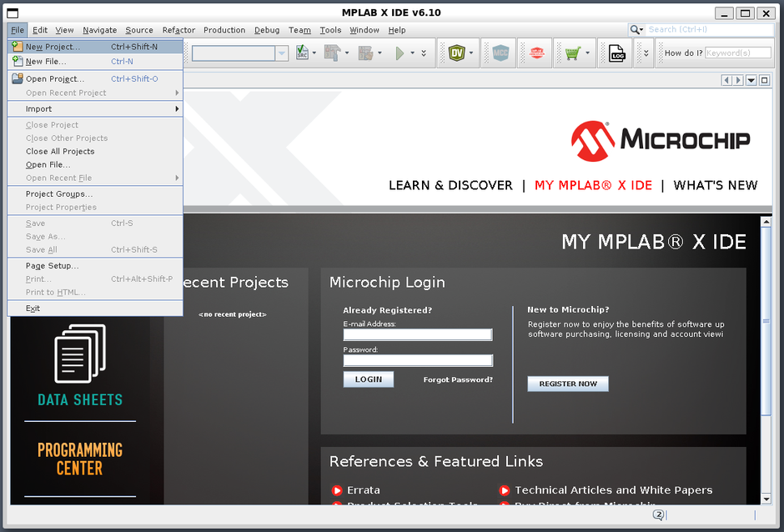Click the shopping cart toolbar icon

coord(572,53)
